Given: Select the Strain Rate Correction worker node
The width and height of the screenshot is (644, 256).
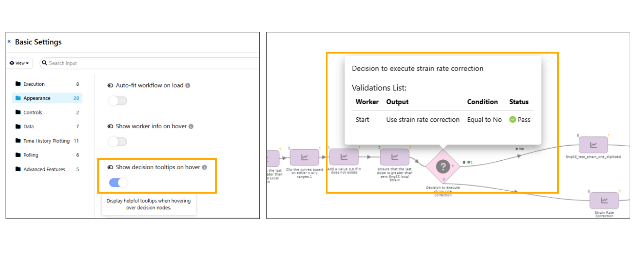Looking at the screenshot, I should click(x=604, y=201).
